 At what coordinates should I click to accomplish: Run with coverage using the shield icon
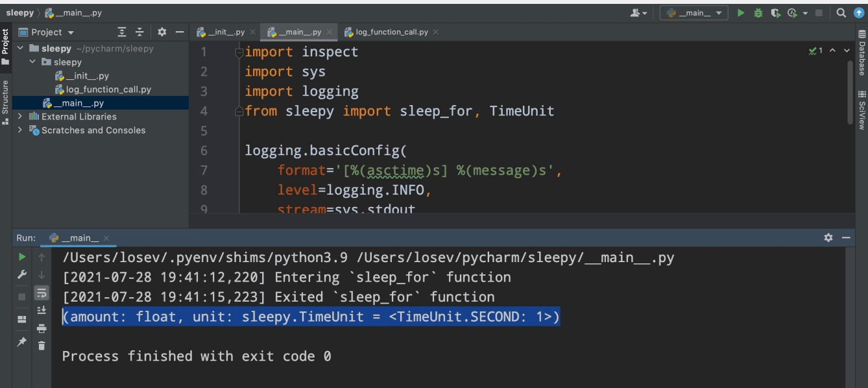(775, 13)
